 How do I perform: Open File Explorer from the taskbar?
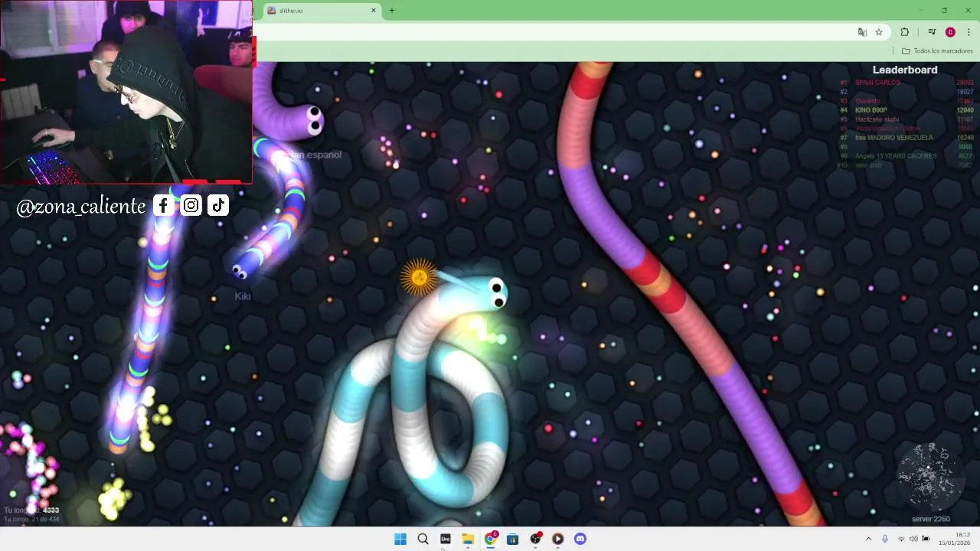(468, 539)
